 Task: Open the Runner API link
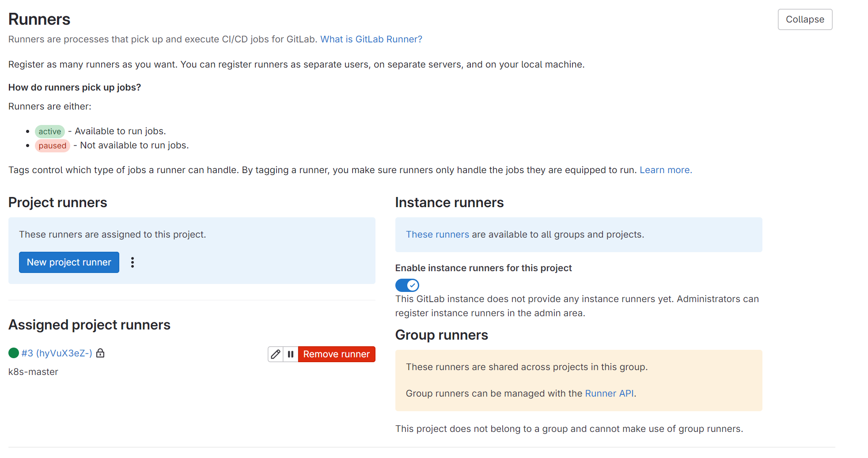(609, 394)
